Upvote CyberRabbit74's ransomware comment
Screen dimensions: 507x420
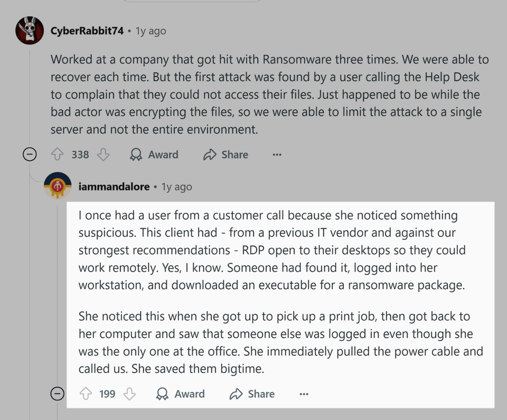(x=57, y=155)
